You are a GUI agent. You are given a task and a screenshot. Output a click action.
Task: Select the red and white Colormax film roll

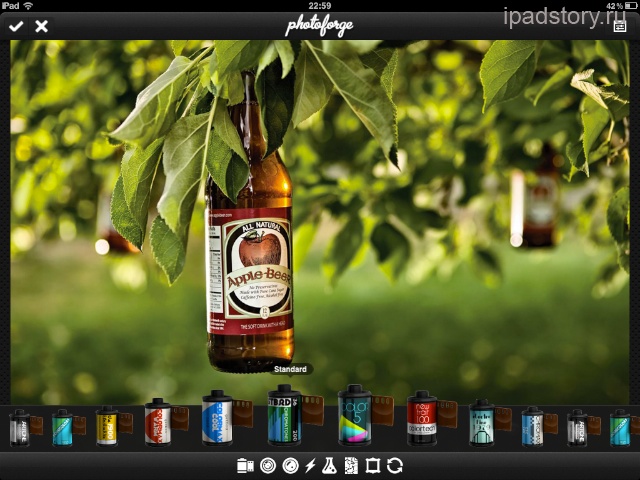point(167,422)
